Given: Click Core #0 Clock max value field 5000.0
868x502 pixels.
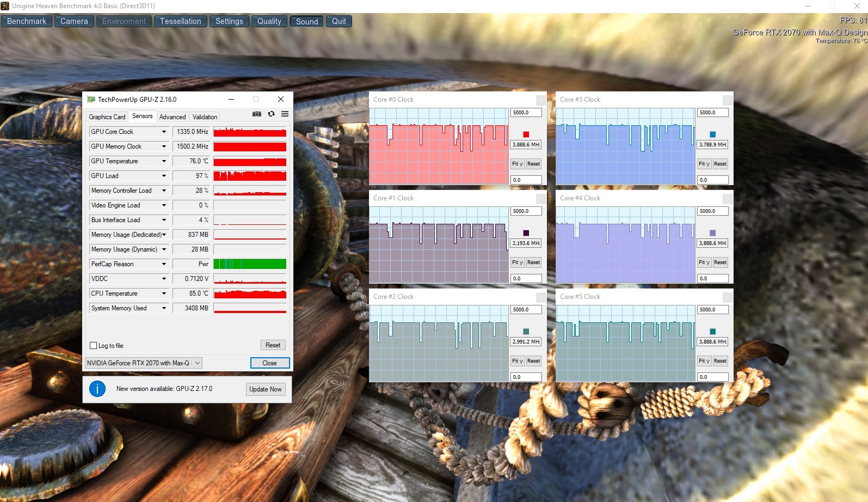Looking at the screenshot, I should [526, 113].
